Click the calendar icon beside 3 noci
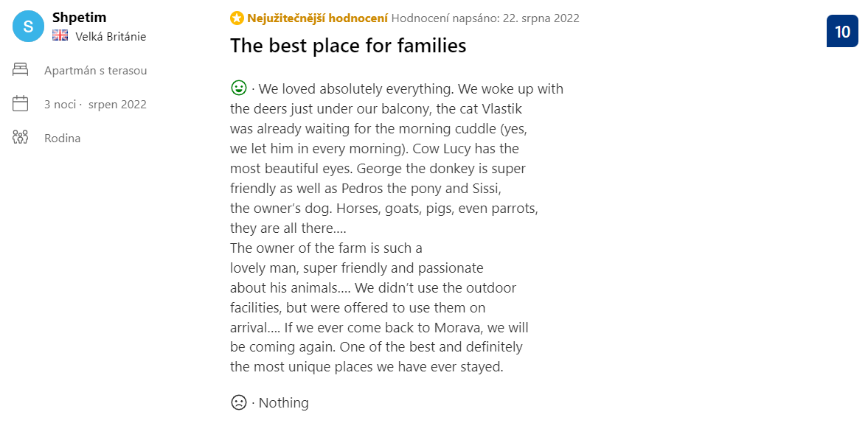 point(20,103)
